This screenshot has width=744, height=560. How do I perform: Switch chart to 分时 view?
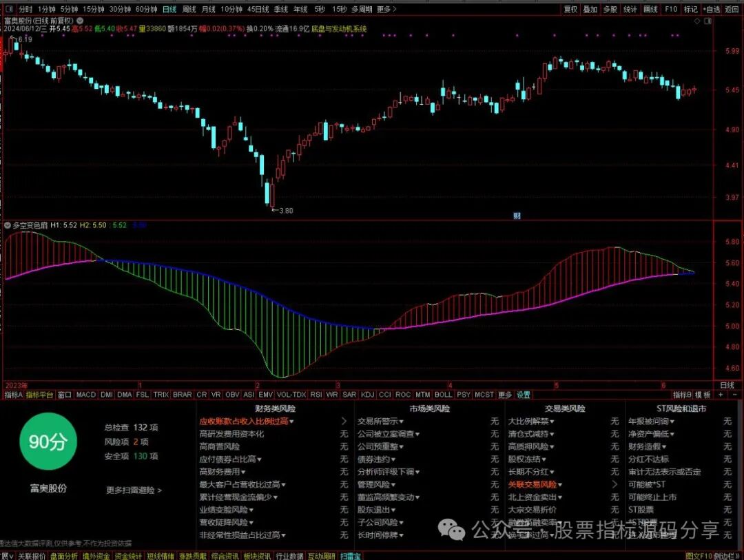coord(25,9)
